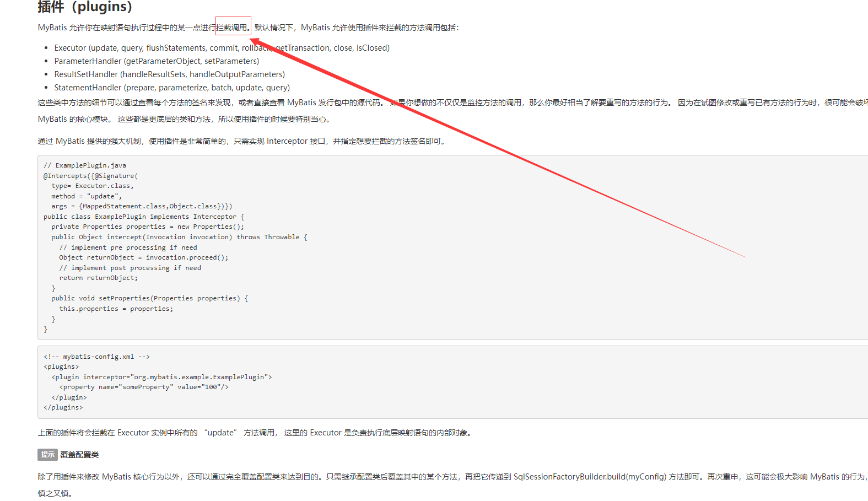Click the '// implement post processing' comment
Screen dimensions: 868x501
coord(130,268)
